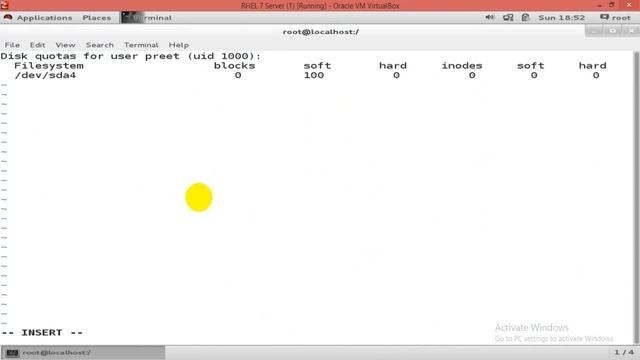
Task: Click the -- INSERT -- mode indicator
Action: (42, 333)
